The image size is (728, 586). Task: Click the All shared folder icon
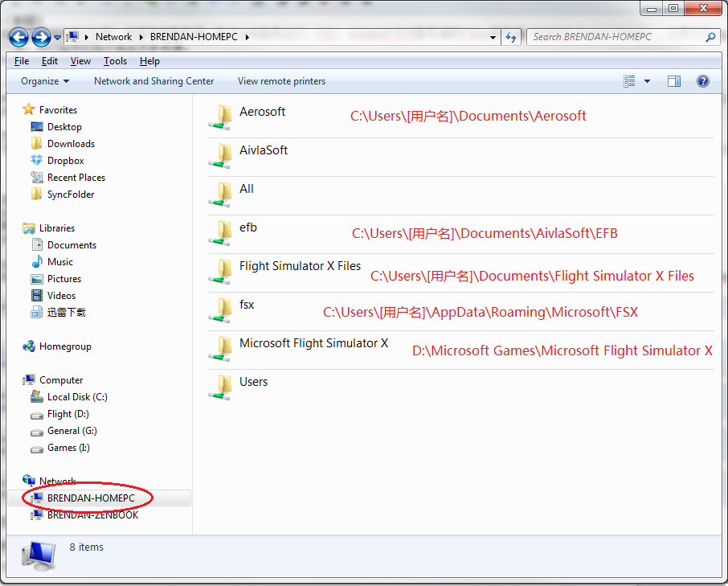pos(220,194)
